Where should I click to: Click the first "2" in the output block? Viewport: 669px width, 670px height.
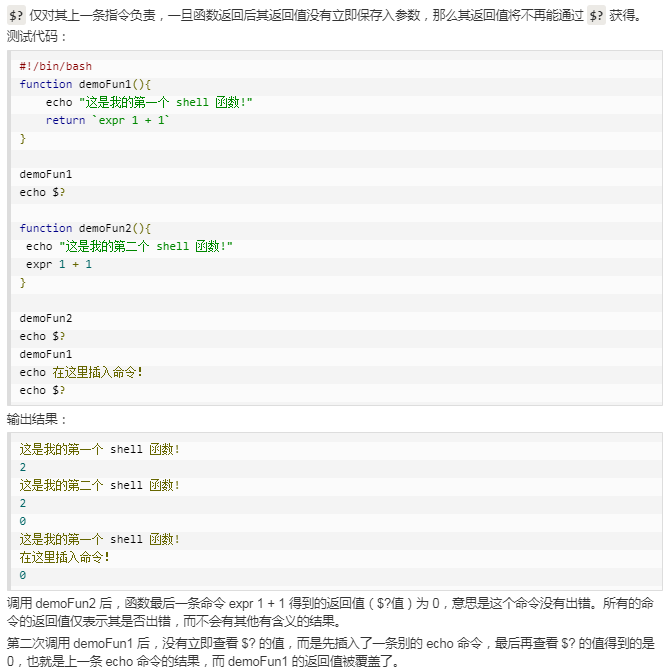[x=23, y=467]
